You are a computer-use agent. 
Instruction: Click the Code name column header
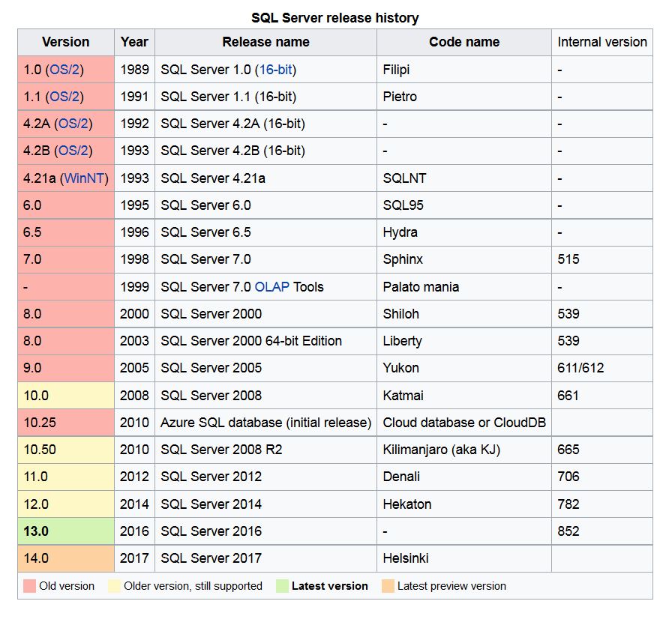[463, 42]
